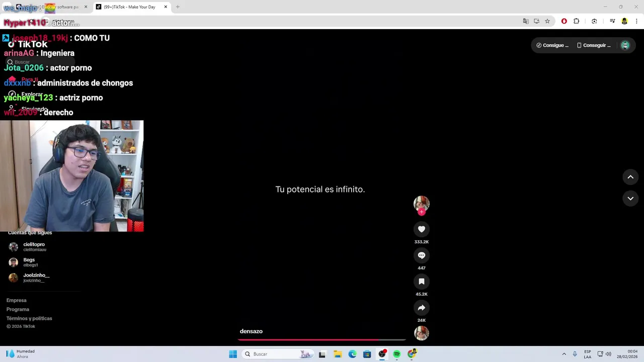Screen dimensions: 644x362
Task: Open Spotify from the taskbar
Action: pos(397,354)
